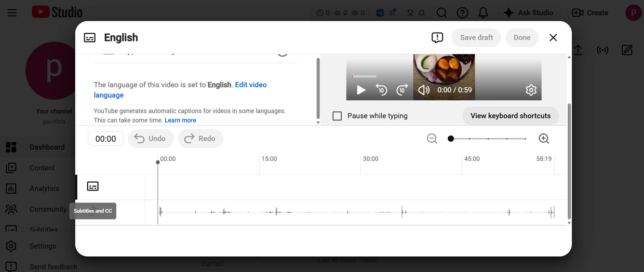Click the timeline zoom slider handle
The height and width of the screenshot is (272, 644).
pos(451,139)
